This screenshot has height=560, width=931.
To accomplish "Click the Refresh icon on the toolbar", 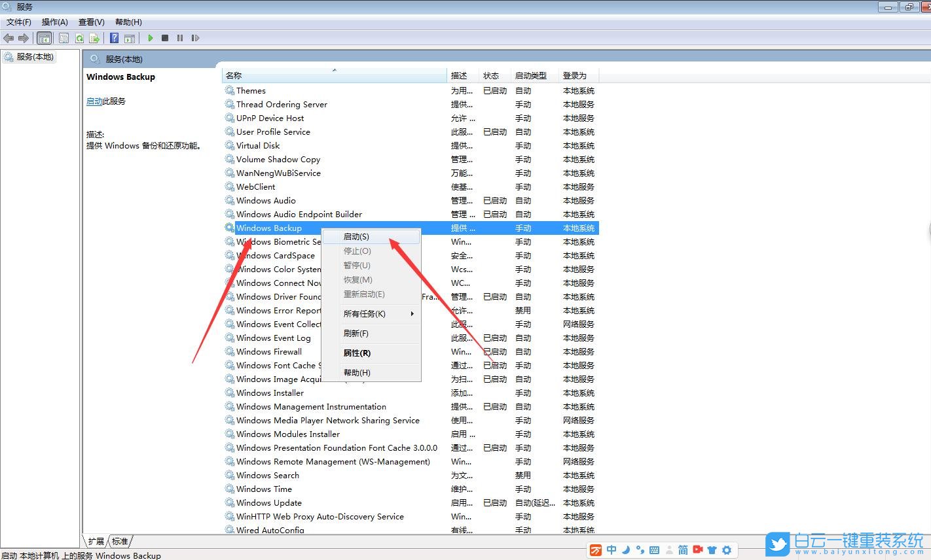I will tap(79, 37).
